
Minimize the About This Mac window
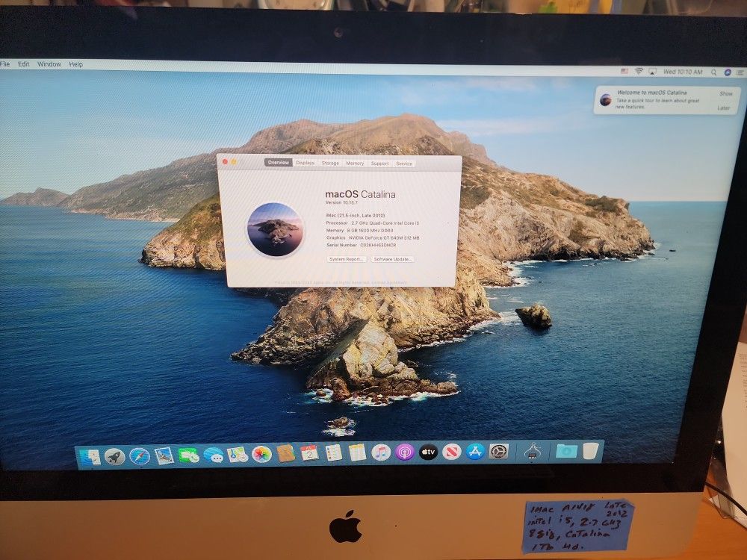pos(234,162)
